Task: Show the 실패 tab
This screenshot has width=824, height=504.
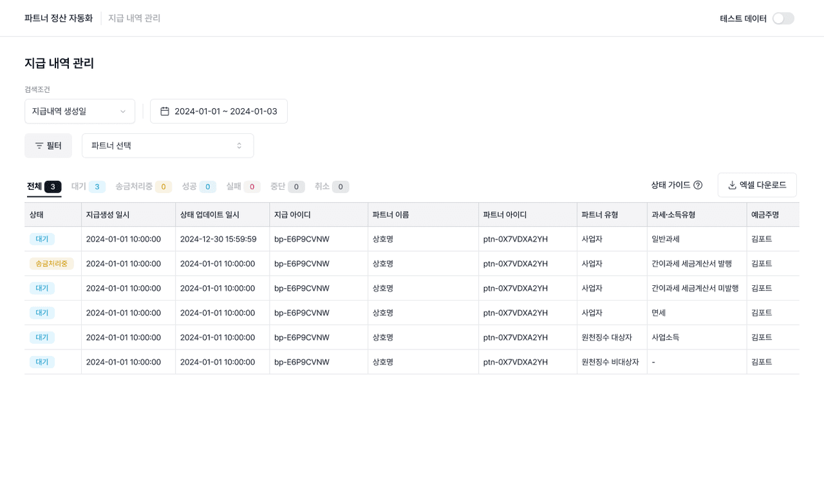Action: point(243,187)
